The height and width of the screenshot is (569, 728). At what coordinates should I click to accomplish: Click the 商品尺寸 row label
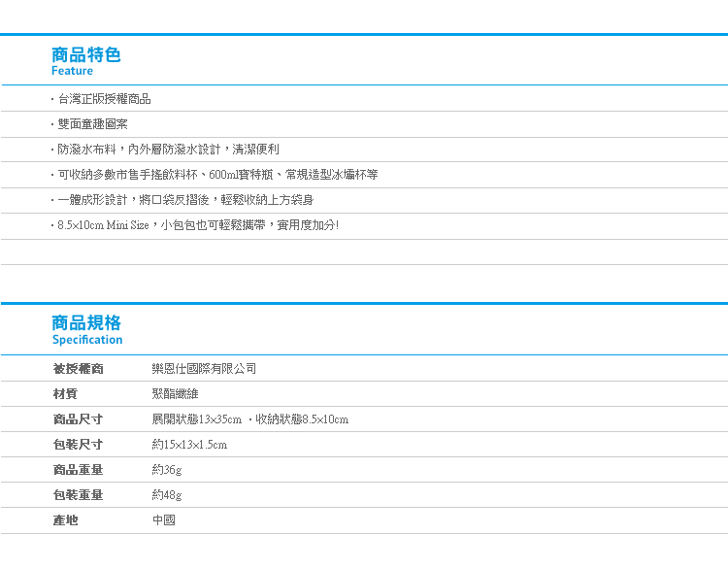click(78, 419)
